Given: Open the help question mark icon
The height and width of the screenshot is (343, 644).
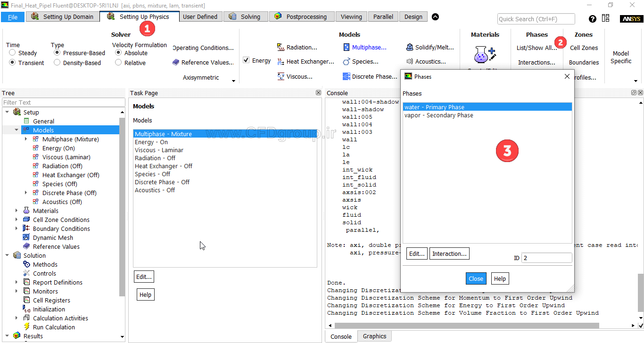Looking at the screenshot, I should point(593,19).
